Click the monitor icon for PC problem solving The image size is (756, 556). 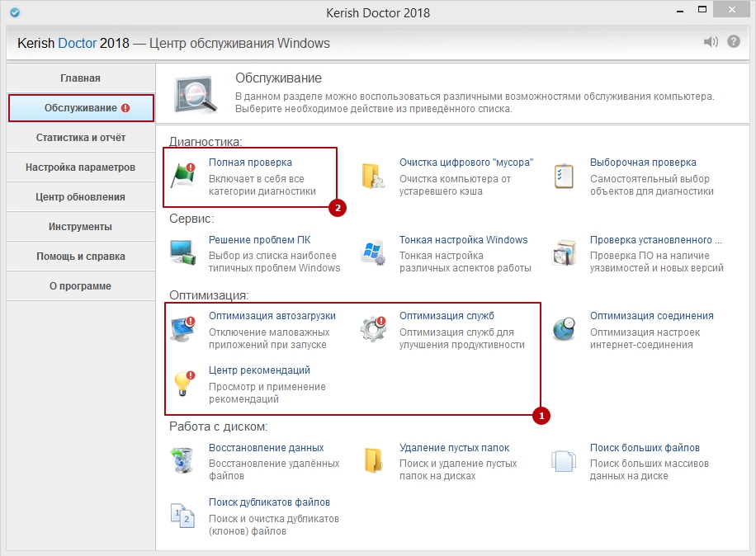coord(183,252)
